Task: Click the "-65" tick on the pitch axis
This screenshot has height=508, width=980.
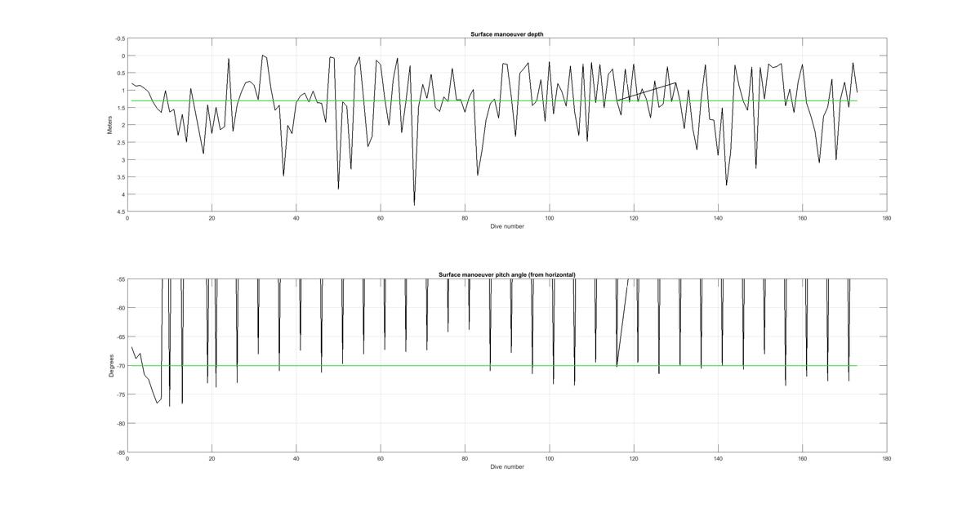Action: pos(121,336)
